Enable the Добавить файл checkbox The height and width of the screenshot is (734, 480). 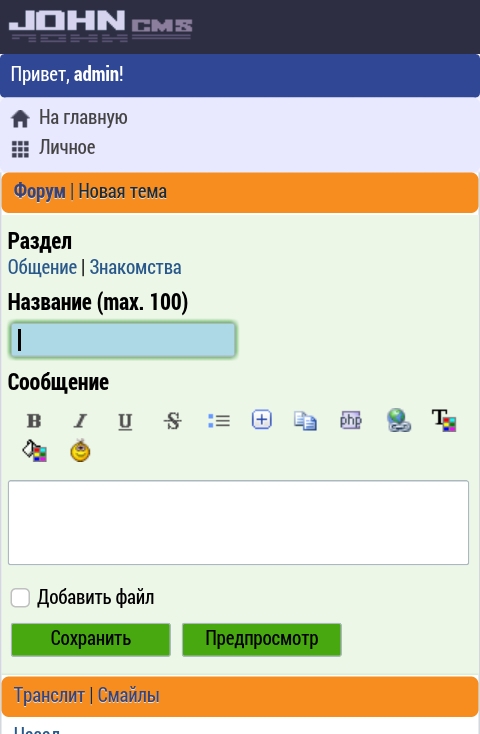pyautogui.click(x=20, y=598)
